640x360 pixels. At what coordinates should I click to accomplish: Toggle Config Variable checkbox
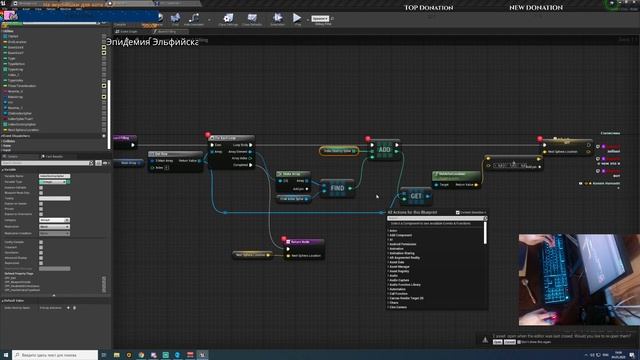click(x=41, y=242)
